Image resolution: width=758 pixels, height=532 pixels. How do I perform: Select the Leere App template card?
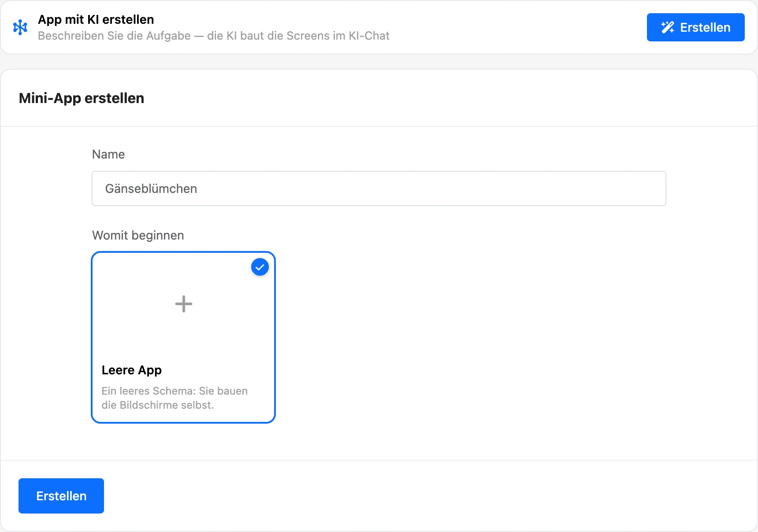pos(183,337)
